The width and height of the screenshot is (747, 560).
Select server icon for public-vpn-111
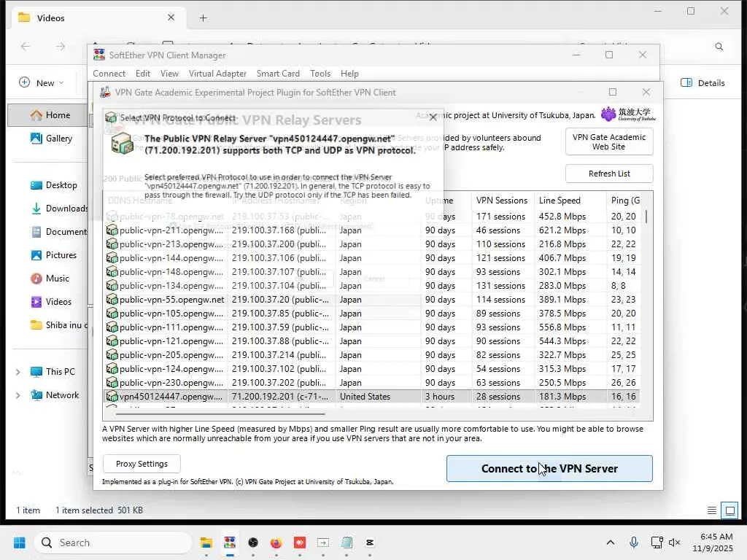[112, 327]
